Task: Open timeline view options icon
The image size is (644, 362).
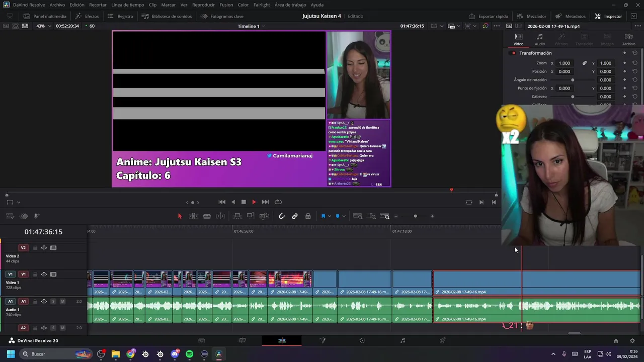Action: click(10, 216)
